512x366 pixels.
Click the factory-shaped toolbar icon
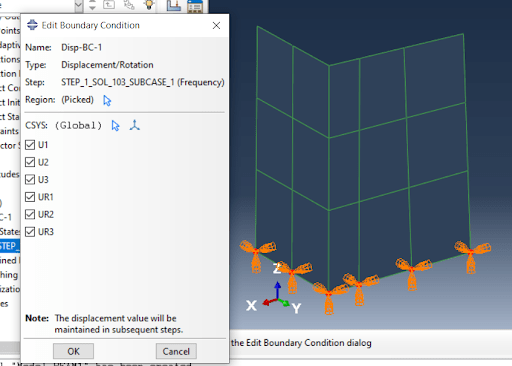point(174,5)
